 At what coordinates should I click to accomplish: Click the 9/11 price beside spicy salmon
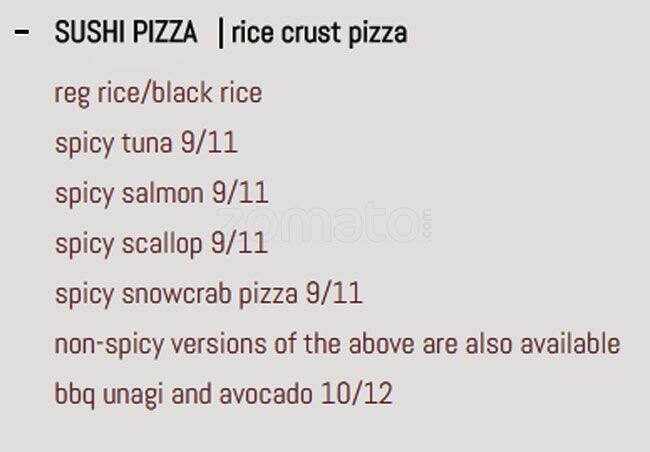240,193
